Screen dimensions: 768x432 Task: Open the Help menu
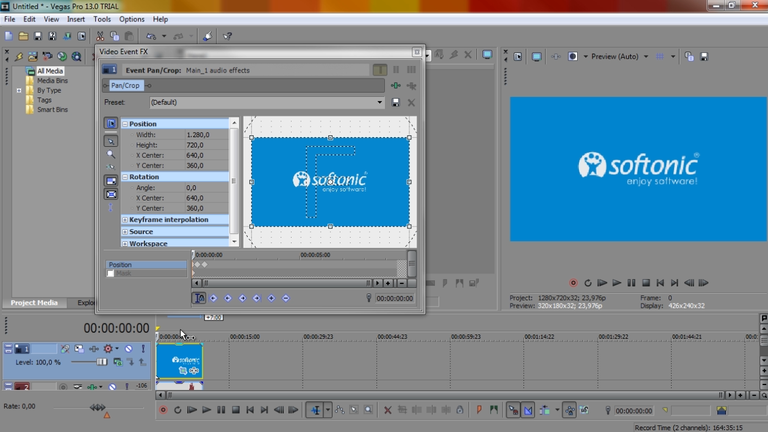[160, 20]
